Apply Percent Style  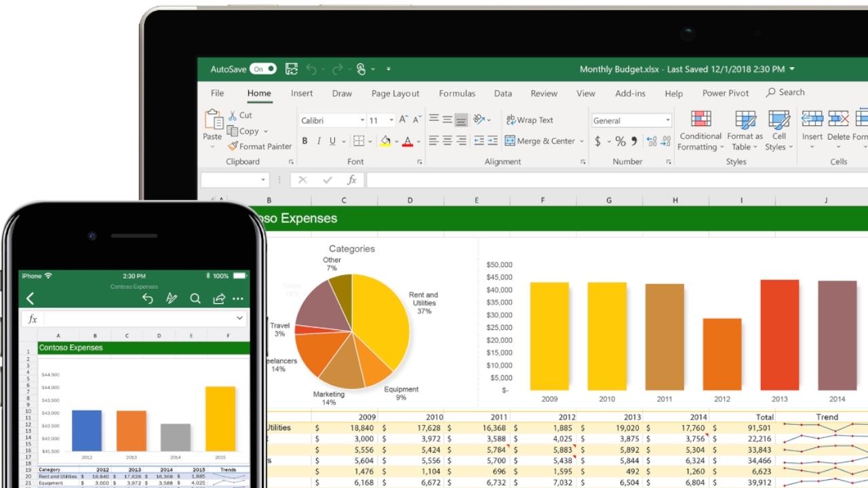620,141
